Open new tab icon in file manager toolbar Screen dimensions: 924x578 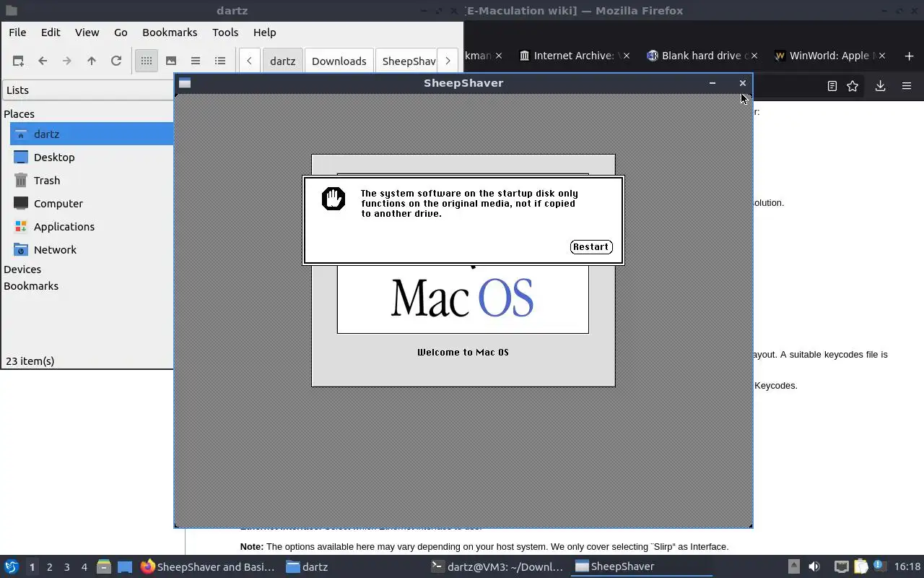pyautogui.click(x=18, y=61)
